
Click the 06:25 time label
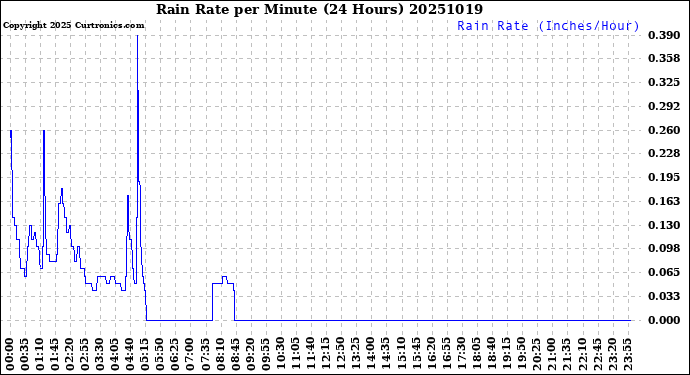(x=175, y=355)
